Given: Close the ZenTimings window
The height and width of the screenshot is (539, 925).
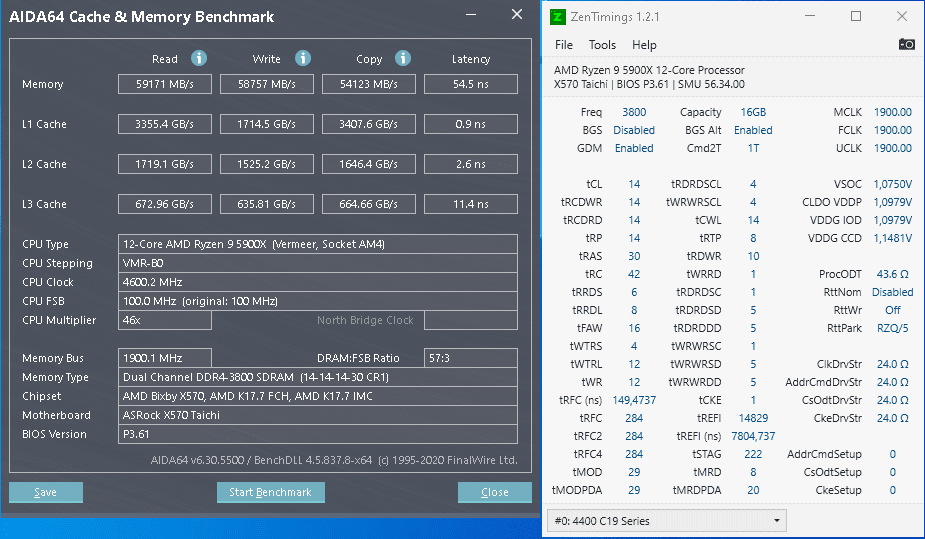Looking at the screenshot, I should 902,17.
